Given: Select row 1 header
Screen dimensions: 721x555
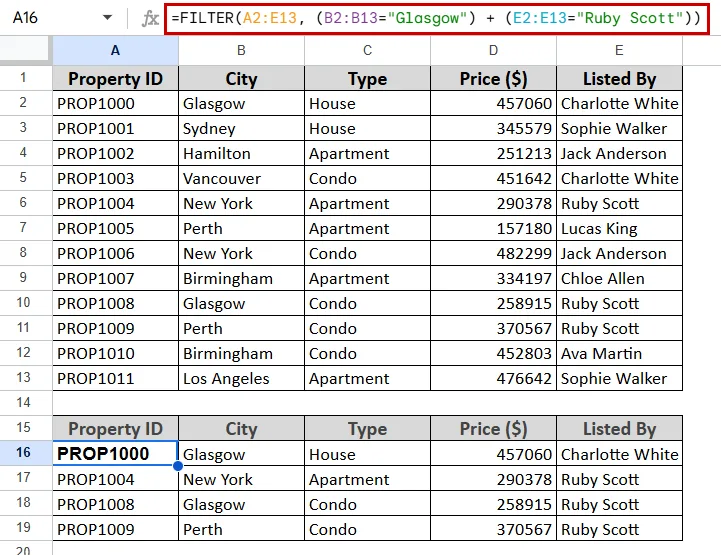Looking at the screenshot, I should (23, 78).
